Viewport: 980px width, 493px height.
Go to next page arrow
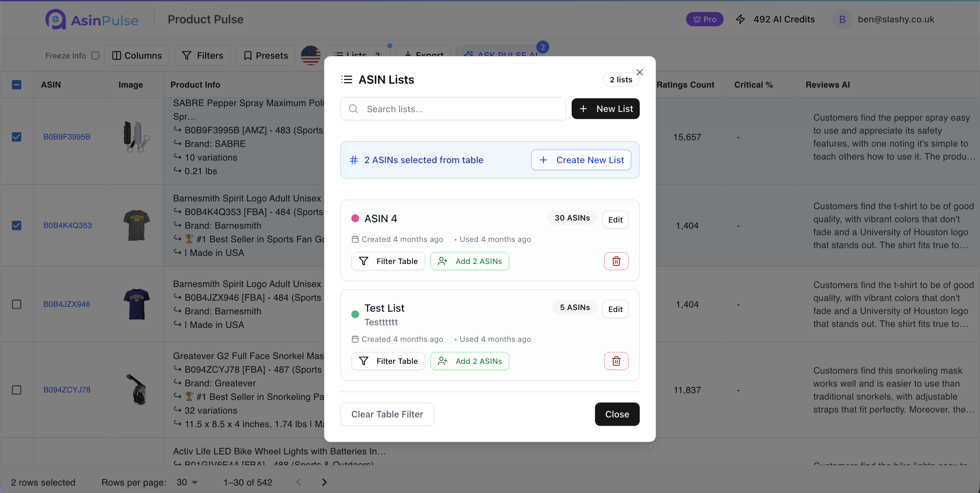click(324, 482)
